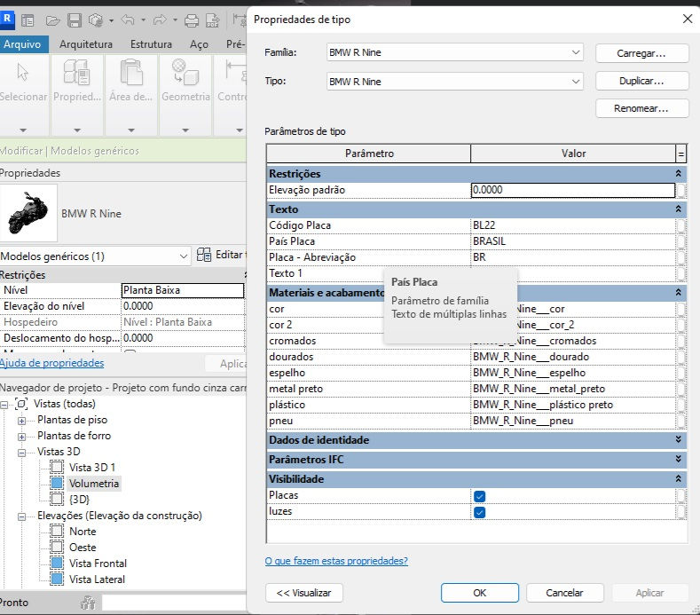This screenshot has width=700, height=615.
Task: Click associate button for pneu row
Action: (x=680, y=422)
